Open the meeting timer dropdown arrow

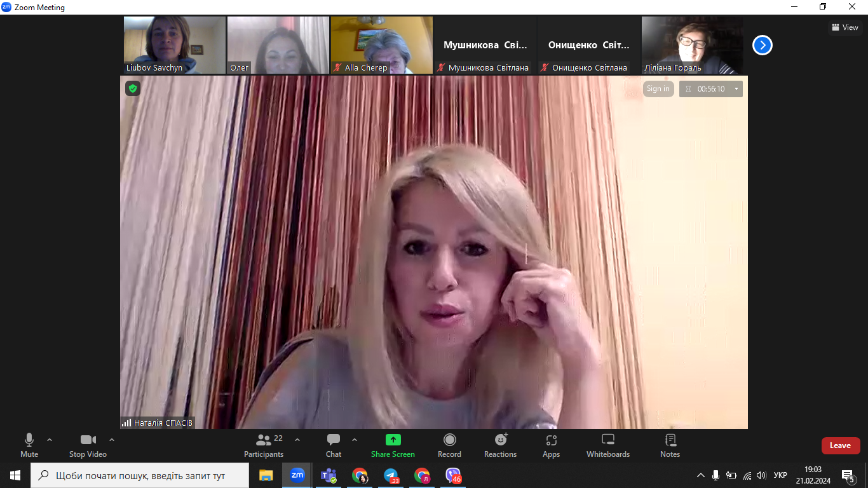pos(736,89)
